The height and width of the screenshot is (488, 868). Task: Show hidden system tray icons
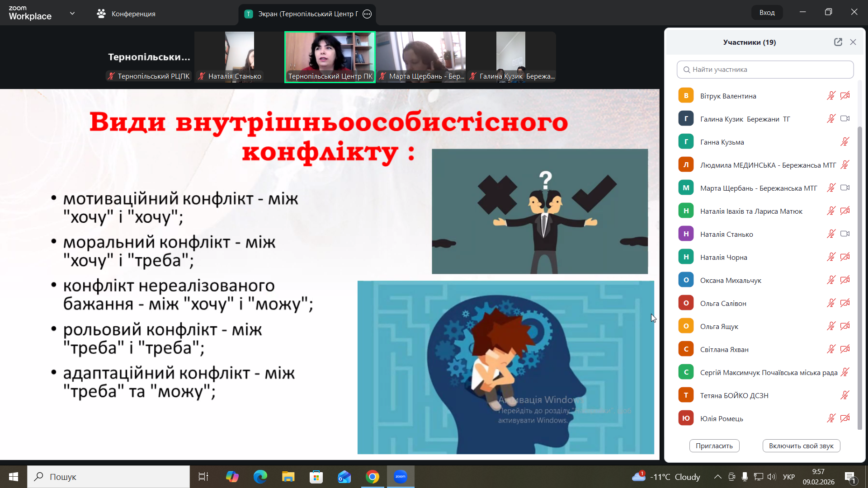tap(717, 477)
